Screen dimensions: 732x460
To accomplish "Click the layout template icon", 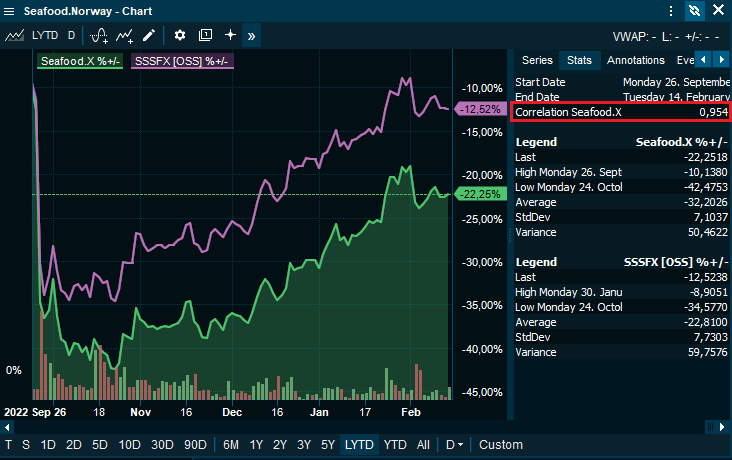I will (x=205, y=35).
